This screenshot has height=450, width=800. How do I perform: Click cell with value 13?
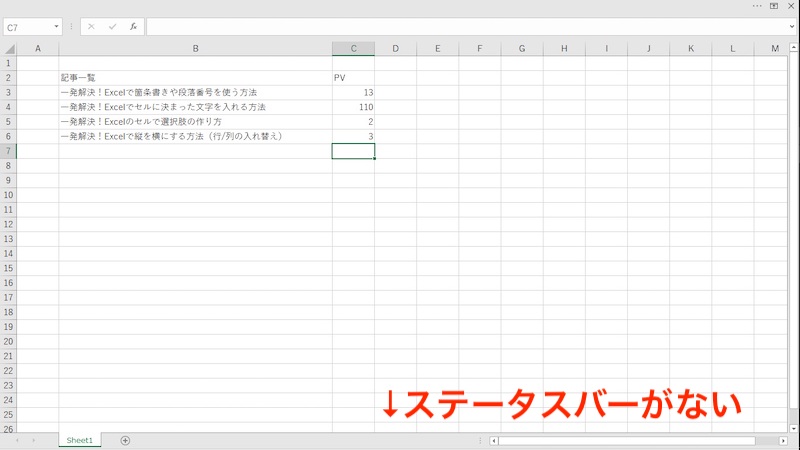pyautogui.click(x=353, y=92)
